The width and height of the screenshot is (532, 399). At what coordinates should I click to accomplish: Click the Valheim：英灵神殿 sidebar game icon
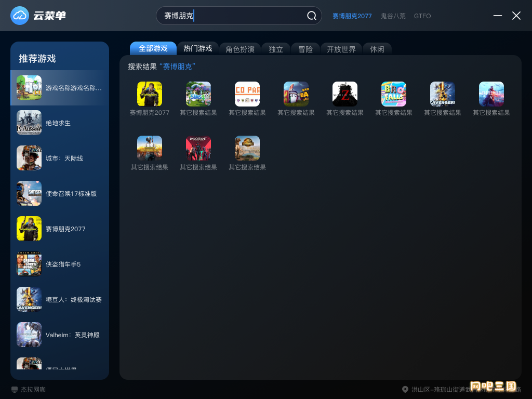[x=29, y=335]
